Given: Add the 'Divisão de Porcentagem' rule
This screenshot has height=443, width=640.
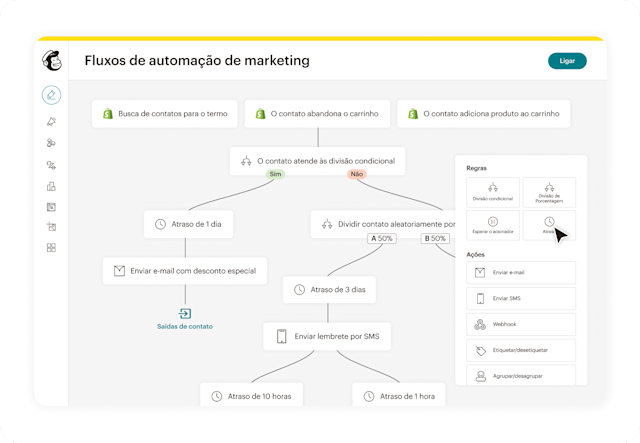Looking at the screenshot, I should 548,192.
